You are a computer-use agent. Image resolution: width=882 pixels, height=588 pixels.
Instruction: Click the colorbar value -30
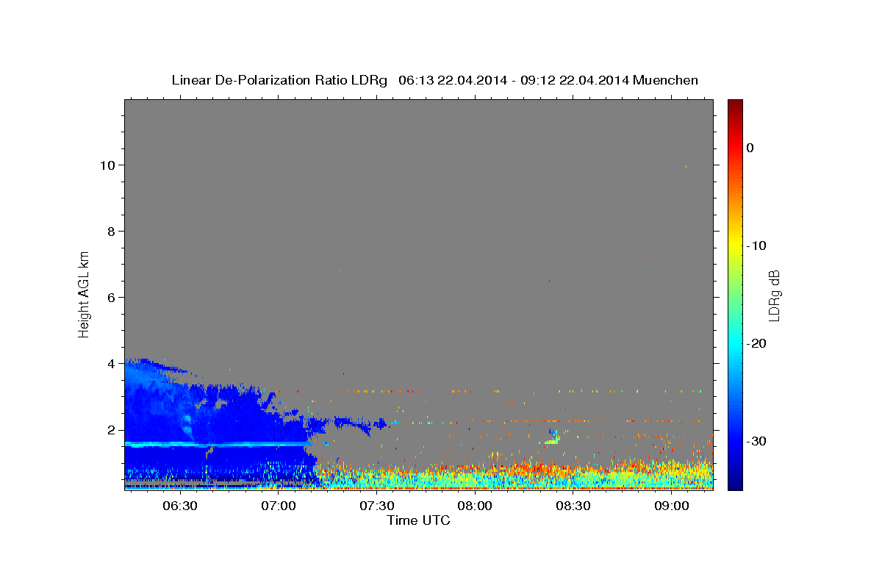click(x=757, y=441)
